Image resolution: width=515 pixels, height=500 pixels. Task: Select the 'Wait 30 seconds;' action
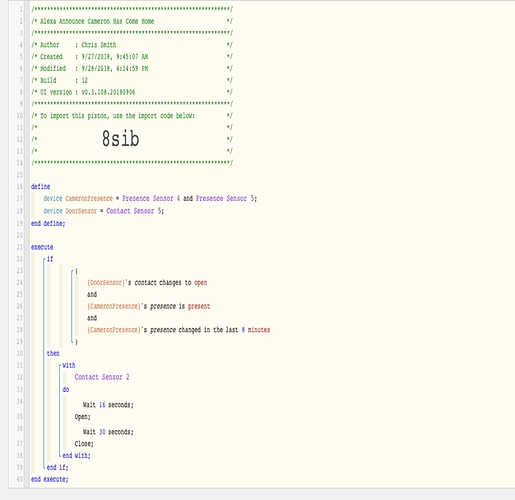(x=108, y=432)
